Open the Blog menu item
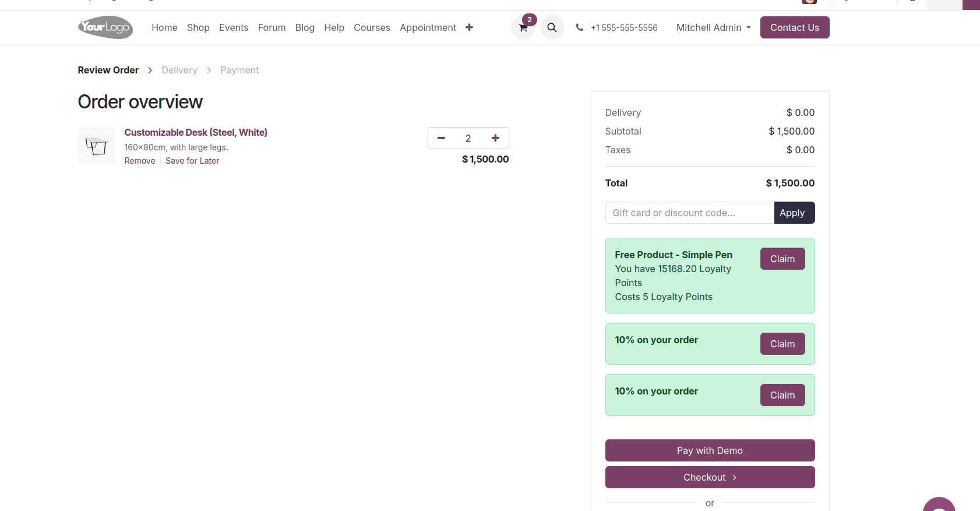Image resolution: width=980 pixels, height=511 pixels. click(x=305, y=27)
